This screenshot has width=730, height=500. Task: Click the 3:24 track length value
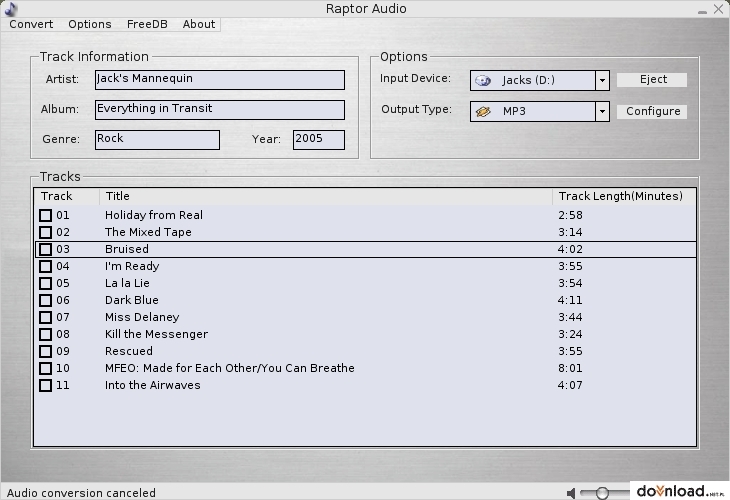click(x=570, y=334)
